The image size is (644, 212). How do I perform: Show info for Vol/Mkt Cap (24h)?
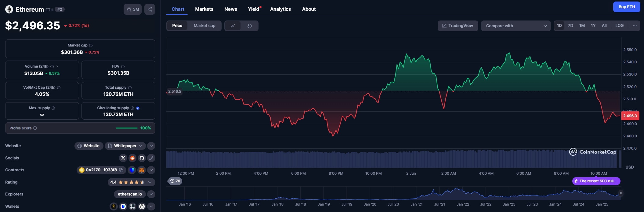click(x=59, y=87)
